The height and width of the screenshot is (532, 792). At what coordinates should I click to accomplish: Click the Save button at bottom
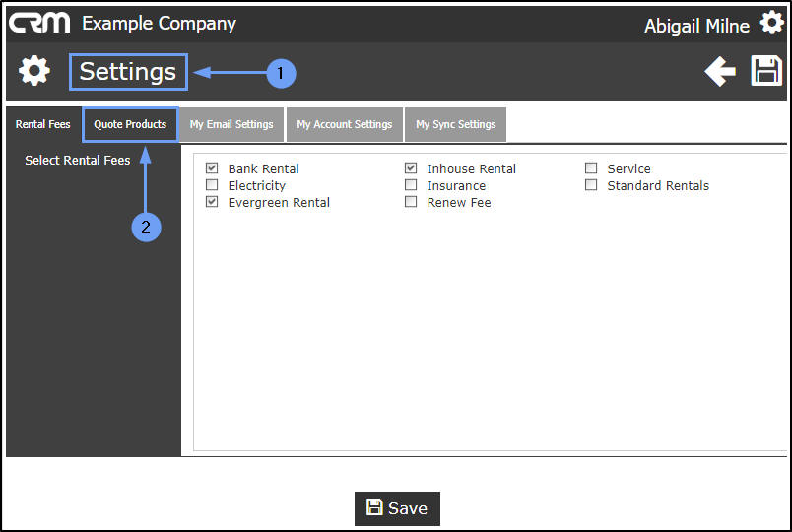(397, 508)
